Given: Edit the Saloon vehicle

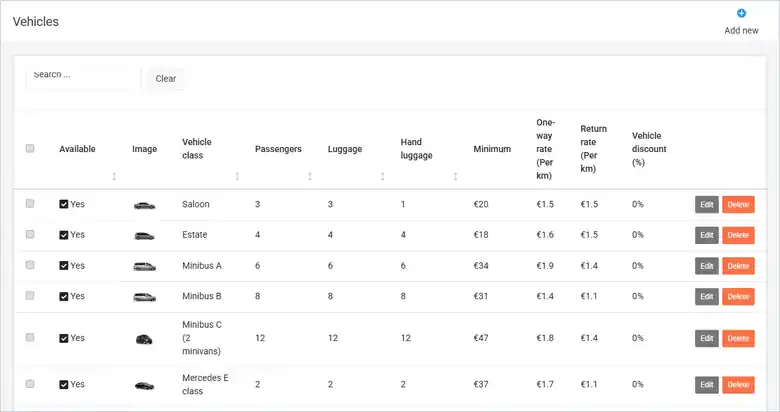Looking at the screenshot, I should coord(707,205).
